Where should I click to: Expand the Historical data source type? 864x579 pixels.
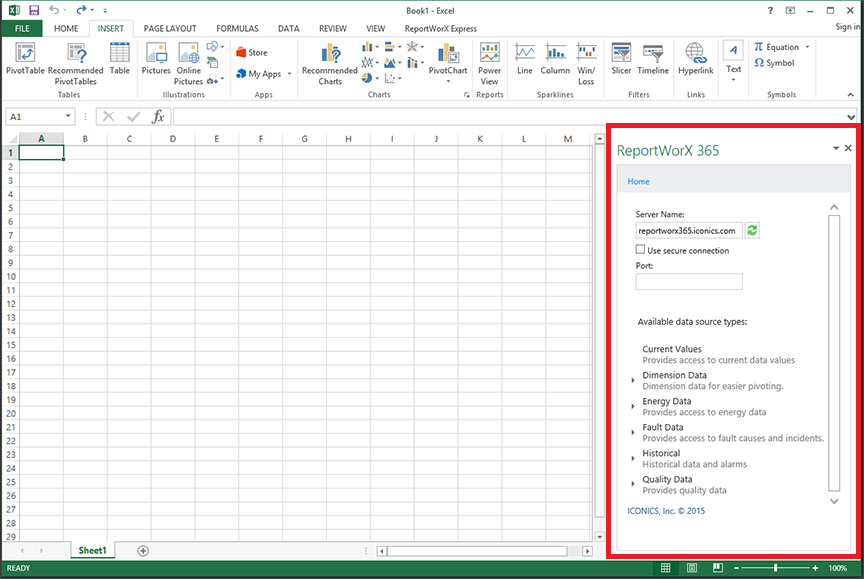(x=633, y=458)
